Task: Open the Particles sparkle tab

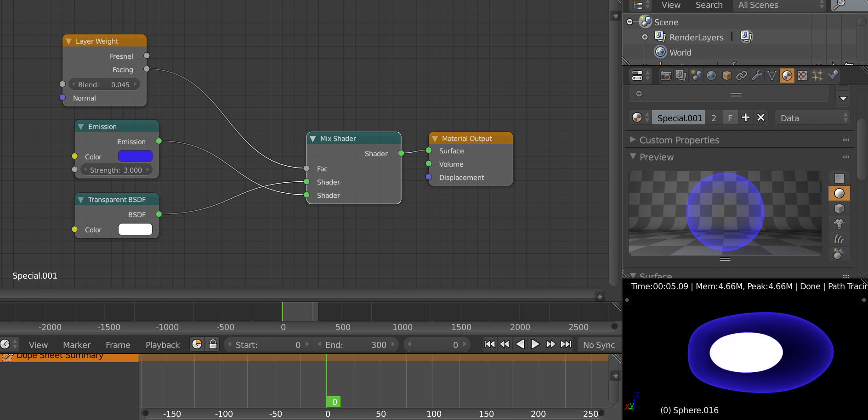Action: [817, 76]
